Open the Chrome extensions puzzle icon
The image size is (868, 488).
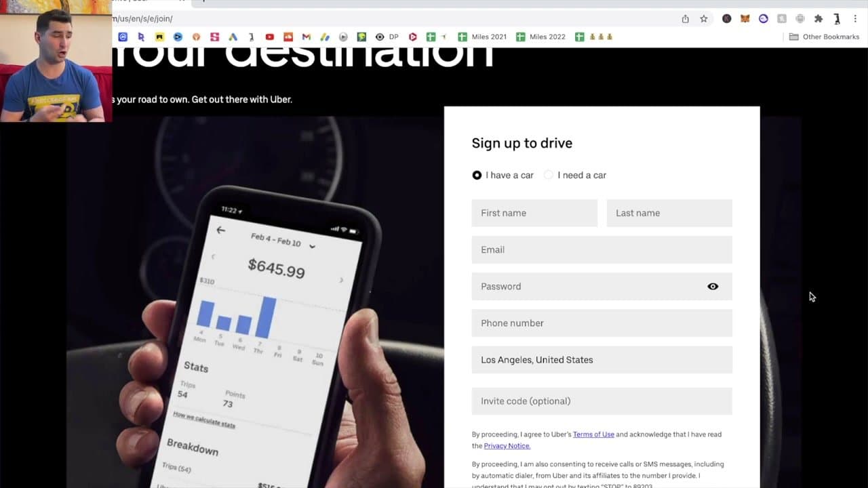click(x=818, y=19)
